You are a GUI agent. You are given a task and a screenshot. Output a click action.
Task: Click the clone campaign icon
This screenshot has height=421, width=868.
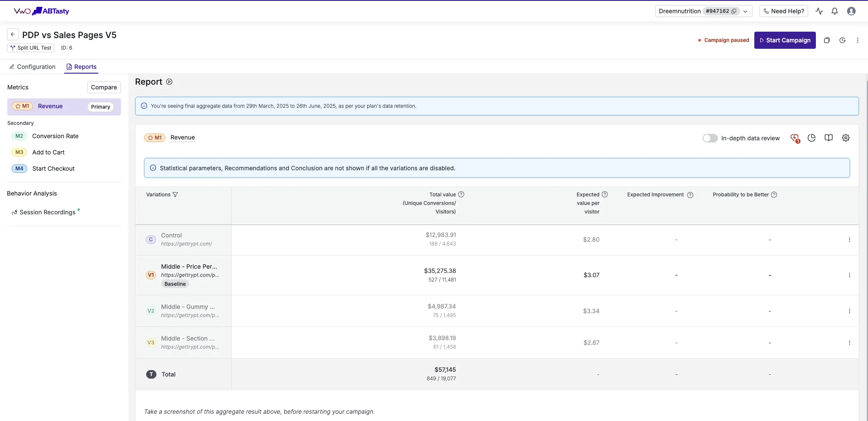click(x=827, y=40)
